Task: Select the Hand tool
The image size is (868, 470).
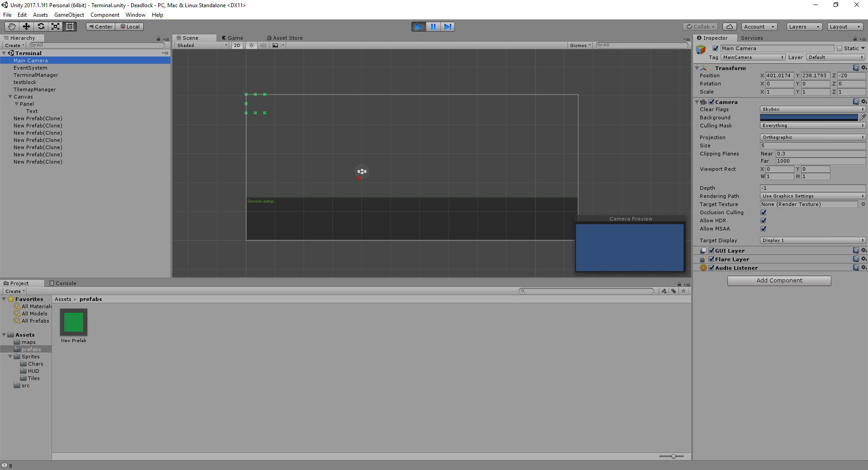Action: [x=11, y=27]
